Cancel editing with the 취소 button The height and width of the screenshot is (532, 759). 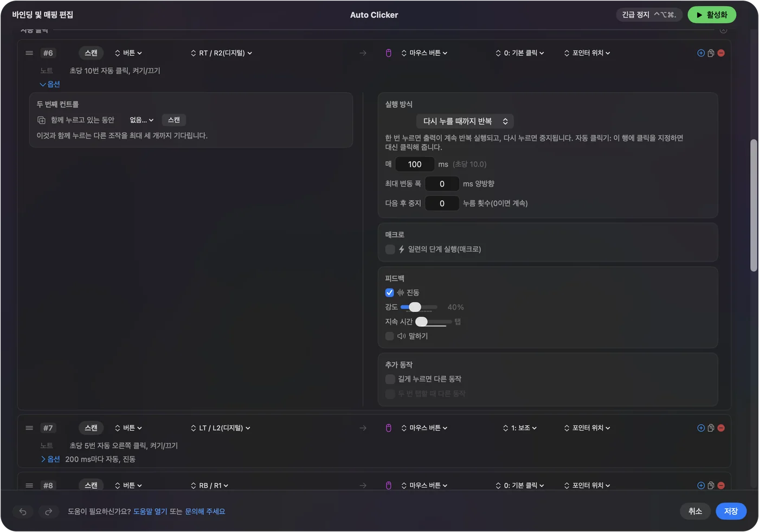695,511
